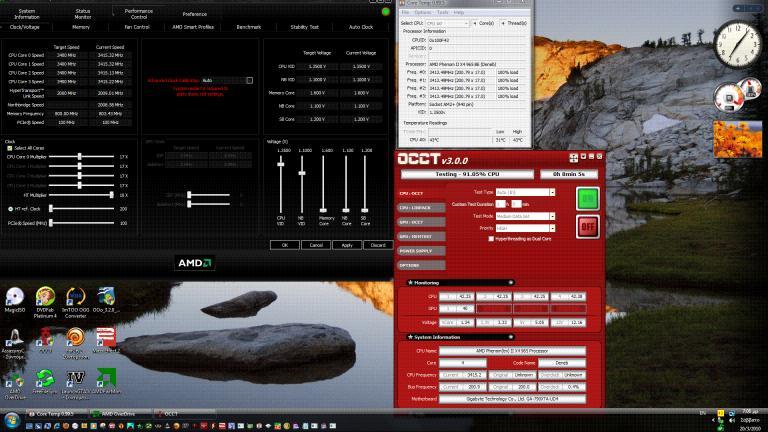This screenshot has width=768, height=432.
Task: Click the Apply button in AMD OverDrive
Action: 347,244
